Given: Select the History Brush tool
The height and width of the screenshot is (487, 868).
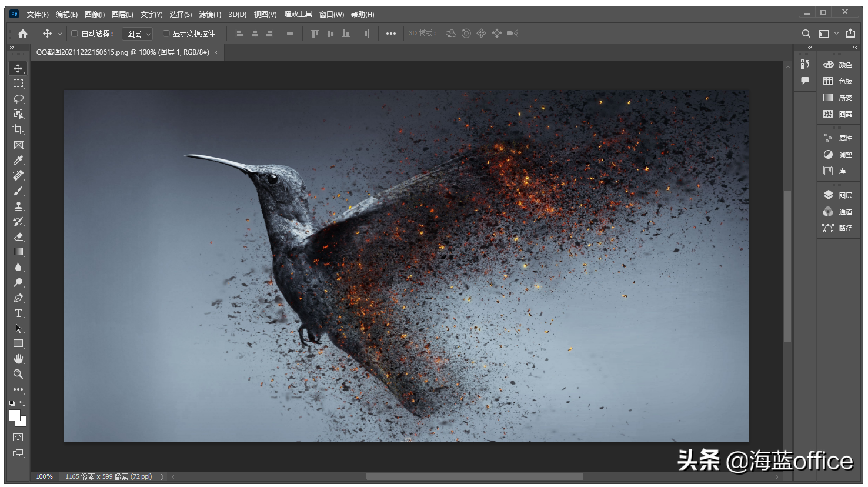Looking at the screenshot, I should [x=18, y=221].
